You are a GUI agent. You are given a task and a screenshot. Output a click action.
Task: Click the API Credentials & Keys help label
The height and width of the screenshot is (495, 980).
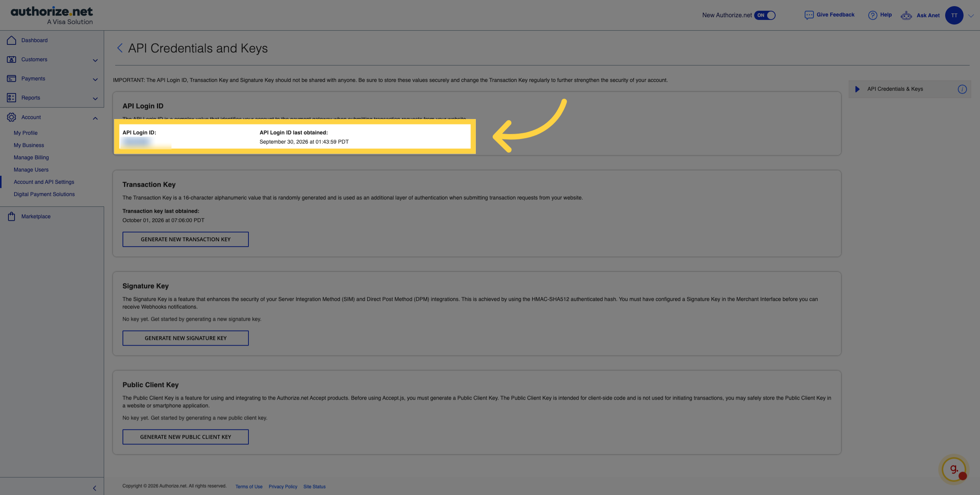(895, 89)
